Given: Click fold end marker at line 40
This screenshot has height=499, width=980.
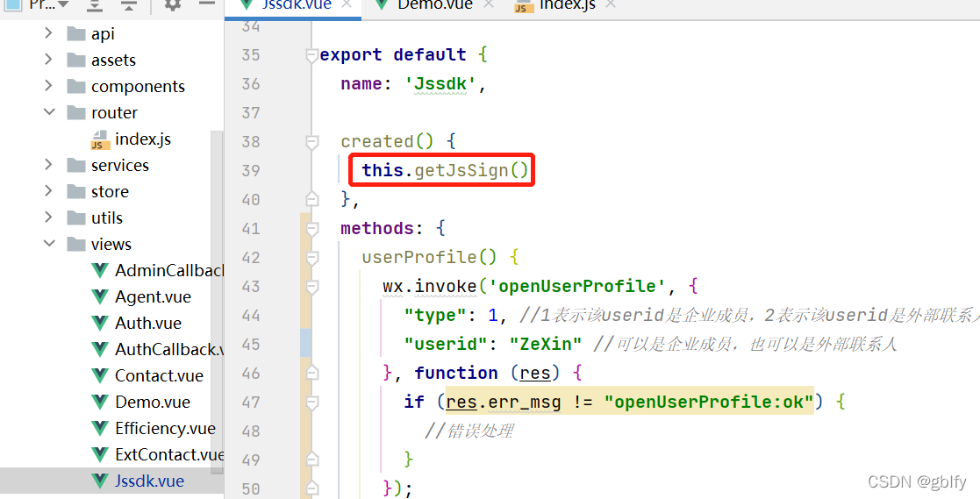Looking at the screenshot, I should pos(311,198).
